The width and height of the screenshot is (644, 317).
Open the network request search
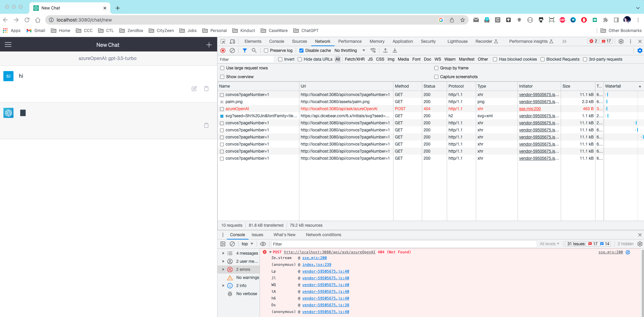pos(255,50)
